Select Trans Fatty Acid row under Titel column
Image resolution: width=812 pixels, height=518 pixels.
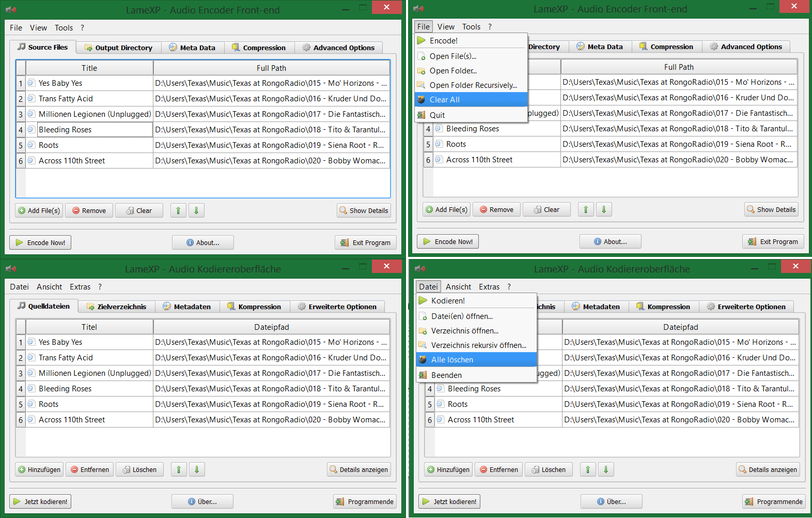click(x=66, y=358)
